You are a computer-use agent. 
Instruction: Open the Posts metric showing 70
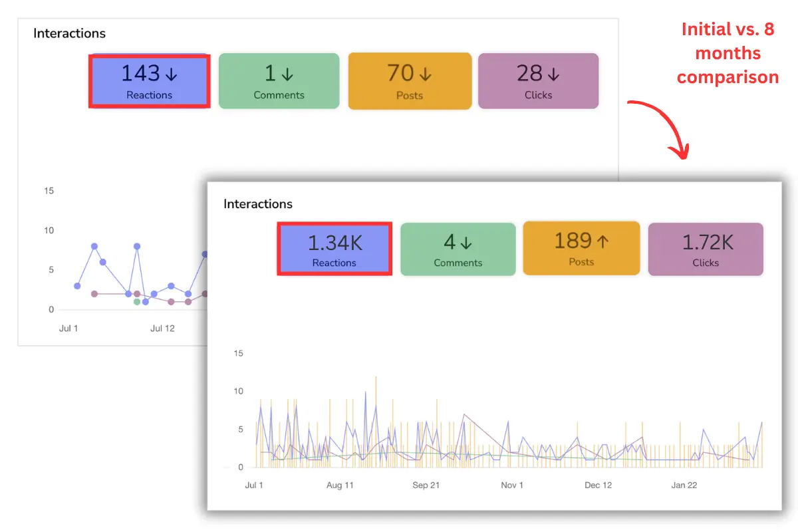point(410,80)
